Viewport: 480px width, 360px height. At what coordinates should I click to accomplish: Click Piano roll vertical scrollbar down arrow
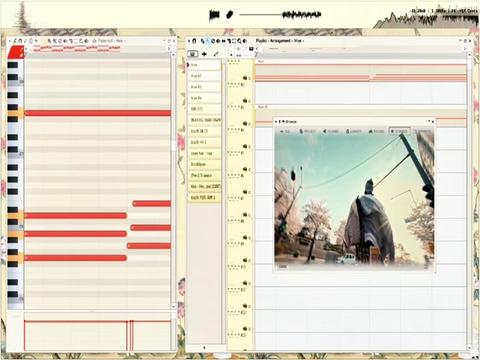click(173, 306)
